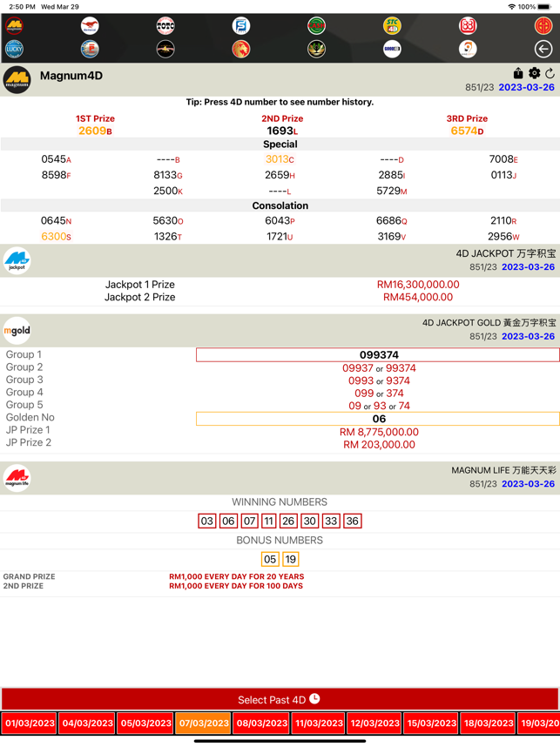Tap the Magnum4D draw date 2023-03-26
The height and width of the screenshot is (747, 560).
click(x=527, y=87)
